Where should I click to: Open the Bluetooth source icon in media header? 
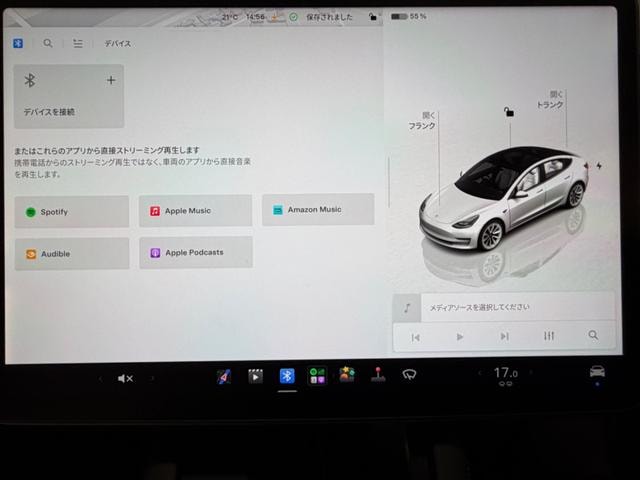(18, 43)
